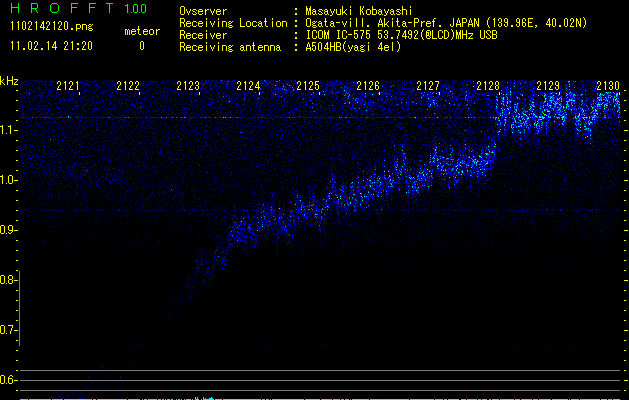Screen dimensions: 629x400
Task: Click the meteor count value 0
Action: 141,46
